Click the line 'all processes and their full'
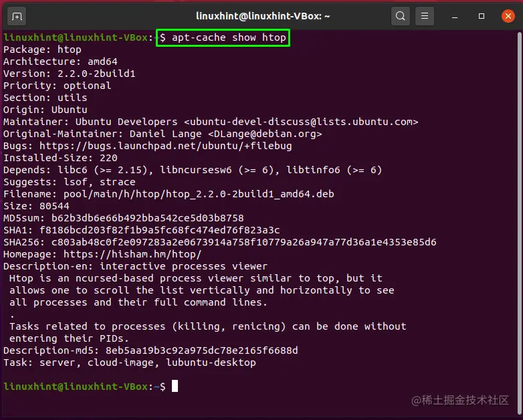This screenshot has height=420, width=523. [x=138, y=302]
